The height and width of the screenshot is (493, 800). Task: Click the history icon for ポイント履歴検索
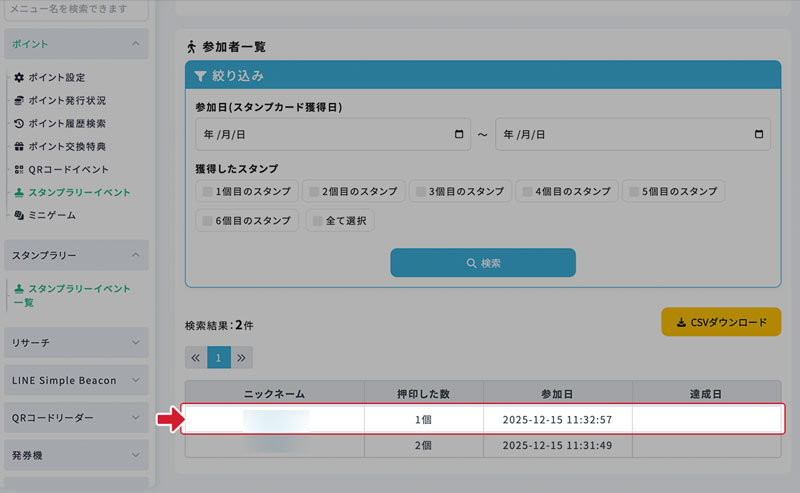(19, 124)
